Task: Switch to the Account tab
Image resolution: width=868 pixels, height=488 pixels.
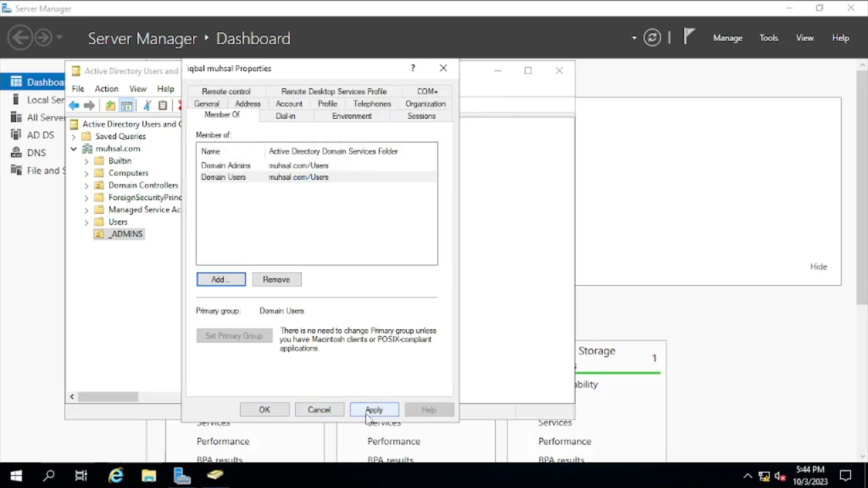Action: [289, 104]
